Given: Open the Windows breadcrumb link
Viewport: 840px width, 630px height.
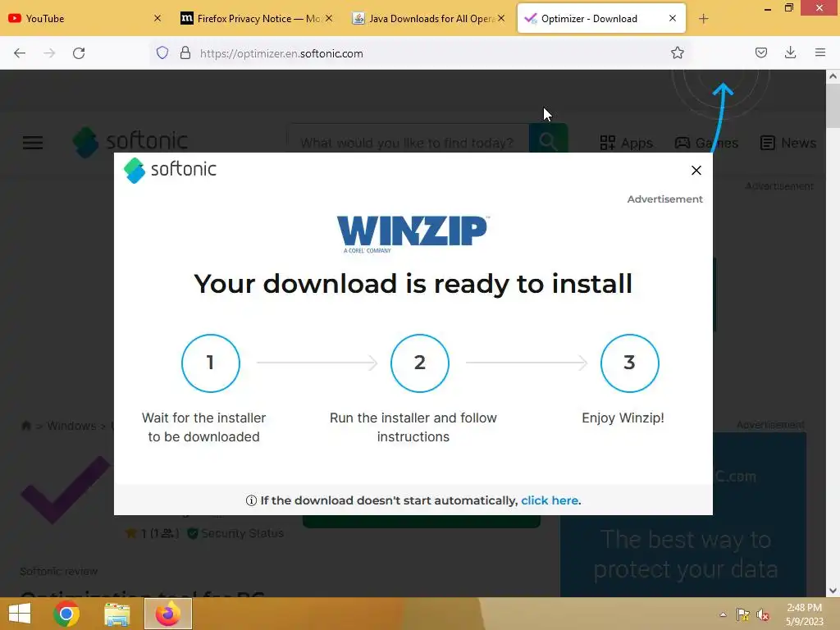Looking at the screenshot, I should pyautogui.click(x=71, y=426).
